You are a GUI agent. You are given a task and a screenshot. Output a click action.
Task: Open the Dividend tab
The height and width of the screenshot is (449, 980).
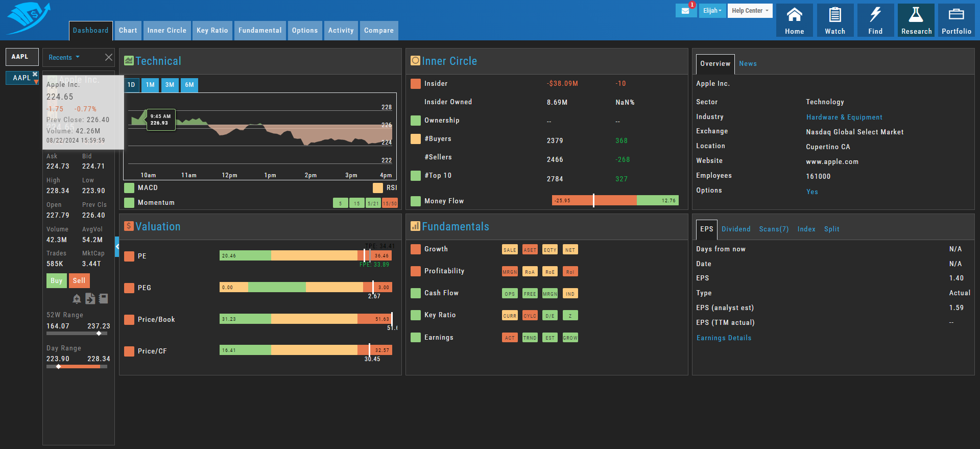pyautogui.click(x=736, y=229)
